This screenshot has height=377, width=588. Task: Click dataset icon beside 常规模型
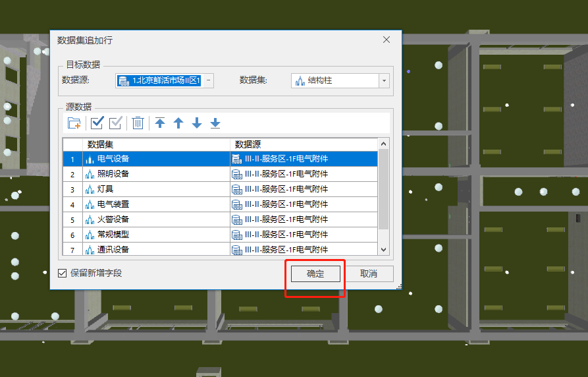point(90,235)
